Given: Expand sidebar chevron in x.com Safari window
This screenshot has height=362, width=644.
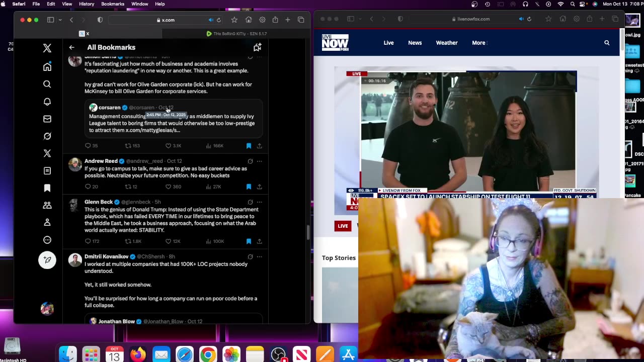Looking at the screenshot, I should pyautogui.click(x=60, y=20).
